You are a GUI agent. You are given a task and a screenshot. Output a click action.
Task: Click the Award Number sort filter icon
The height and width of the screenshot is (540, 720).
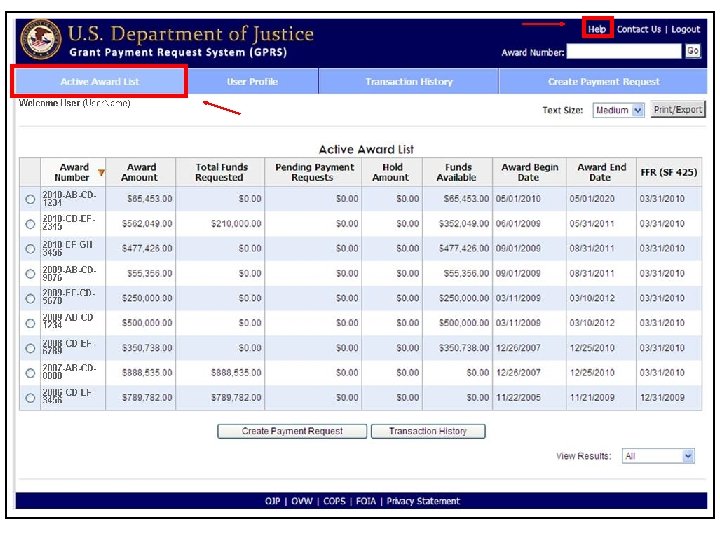click(101, 173)
